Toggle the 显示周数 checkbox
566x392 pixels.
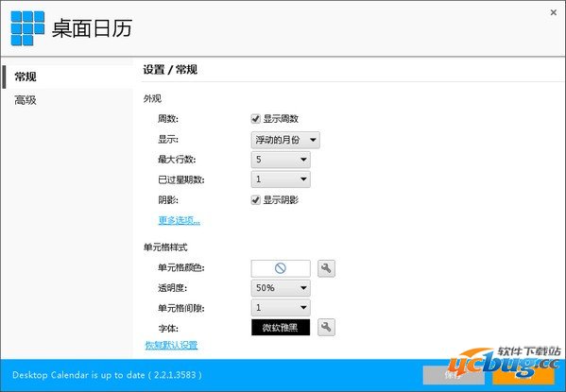click(255, 119)
